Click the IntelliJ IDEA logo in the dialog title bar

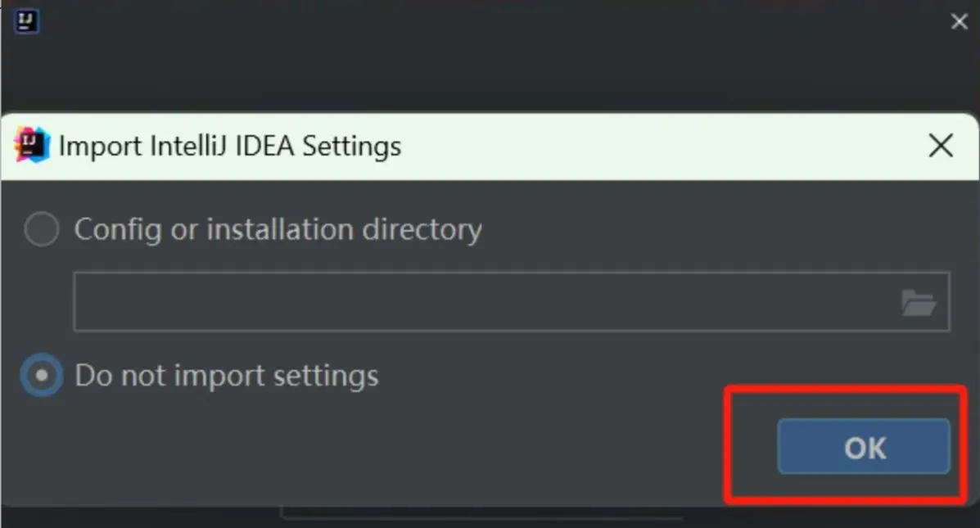[x=32, y=146]
